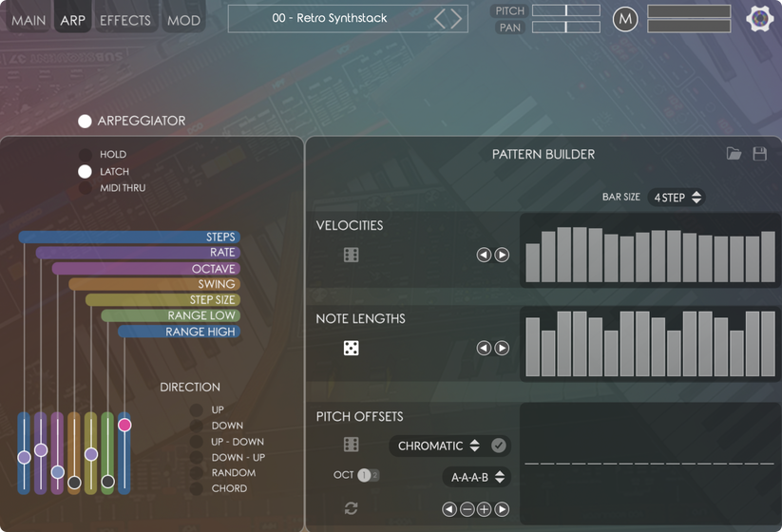
Task: Switch to the EFFECTS tab
Action: [125, 20]
